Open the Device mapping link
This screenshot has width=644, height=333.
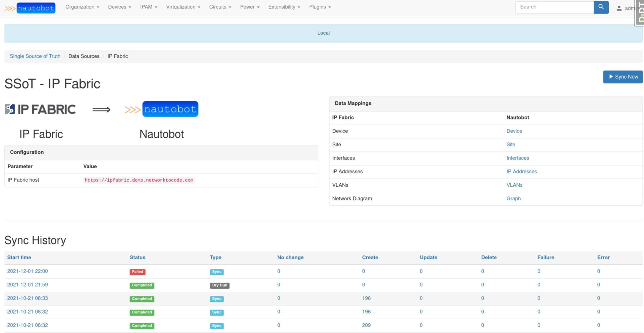514,131
